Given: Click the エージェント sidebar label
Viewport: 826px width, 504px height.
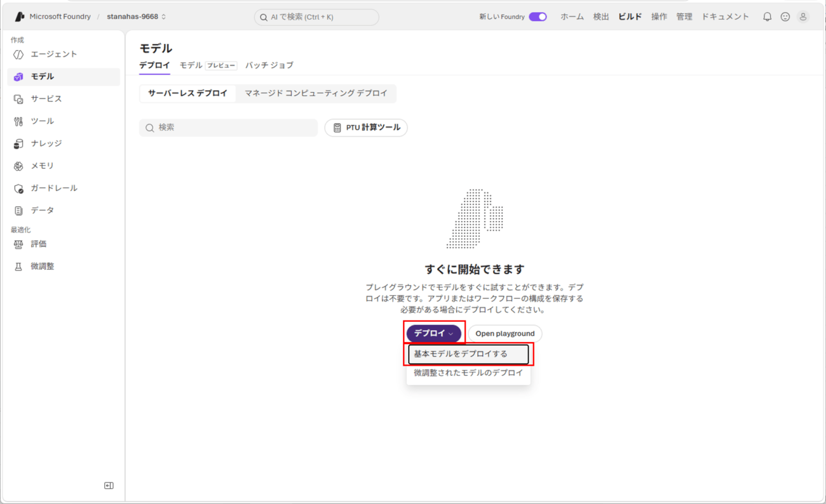Looking at the screenshot, I should 54,55.
